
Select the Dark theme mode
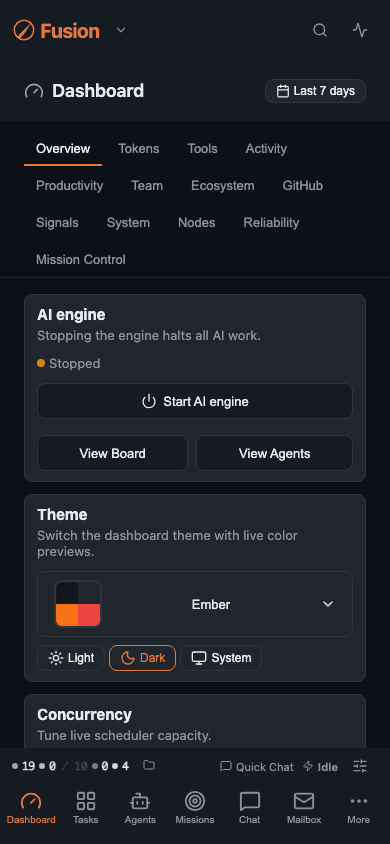(143, 658)
